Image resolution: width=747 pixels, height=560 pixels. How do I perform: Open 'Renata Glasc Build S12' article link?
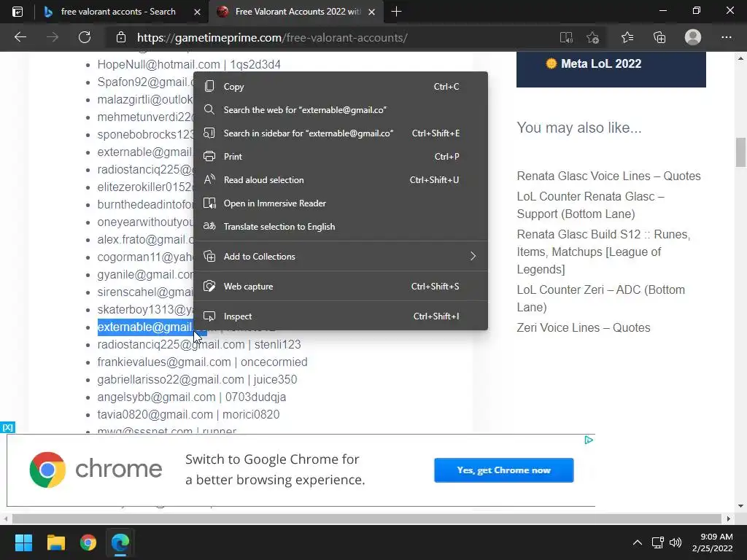[603, 252]
